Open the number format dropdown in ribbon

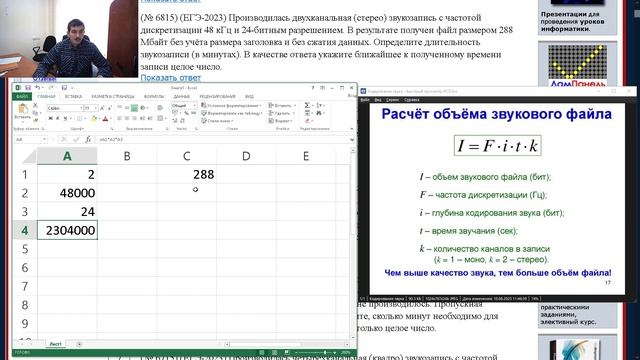click(194, 106)
